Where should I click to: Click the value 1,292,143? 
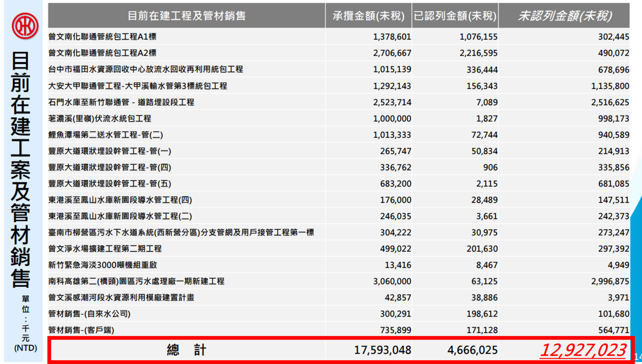[x=392, y=86]
